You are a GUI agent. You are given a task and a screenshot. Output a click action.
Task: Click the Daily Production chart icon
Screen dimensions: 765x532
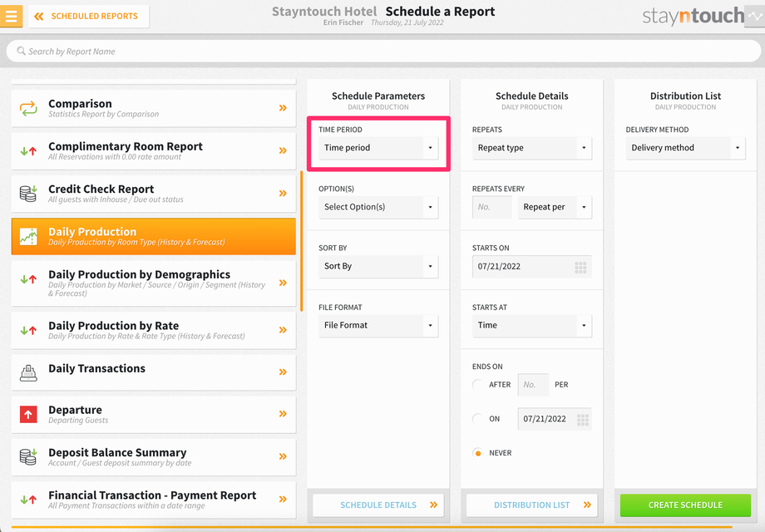(28, 237)
